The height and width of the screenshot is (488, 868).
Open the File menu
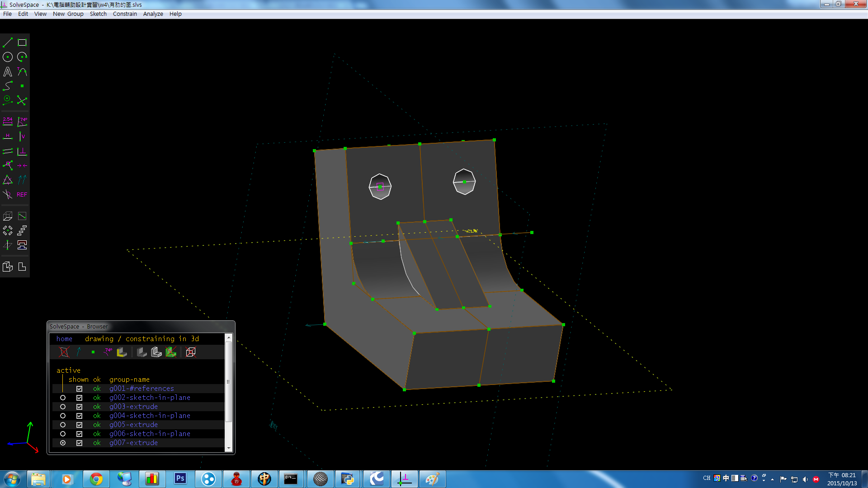click(x=7, y=14)
